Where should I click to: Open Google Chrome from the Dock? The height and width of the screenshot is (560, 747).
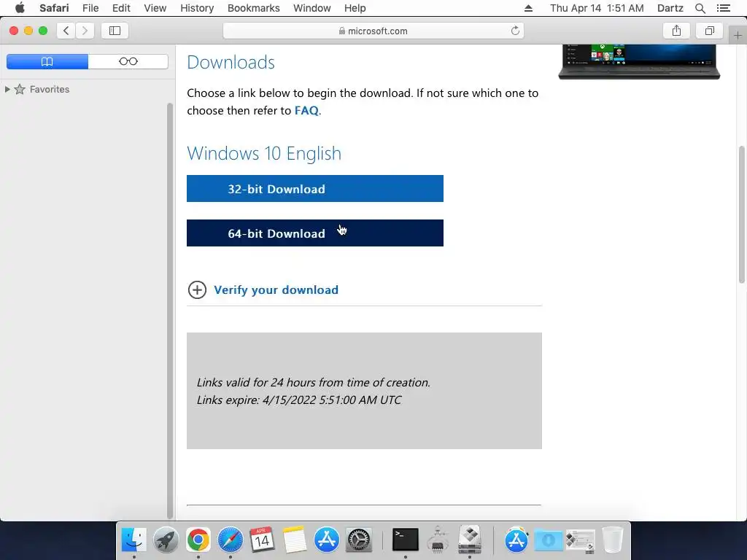point(198,540)
